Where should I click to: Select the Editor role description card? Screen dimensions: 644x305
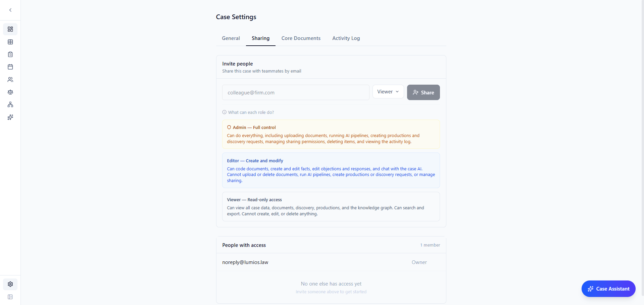point(331,170)
